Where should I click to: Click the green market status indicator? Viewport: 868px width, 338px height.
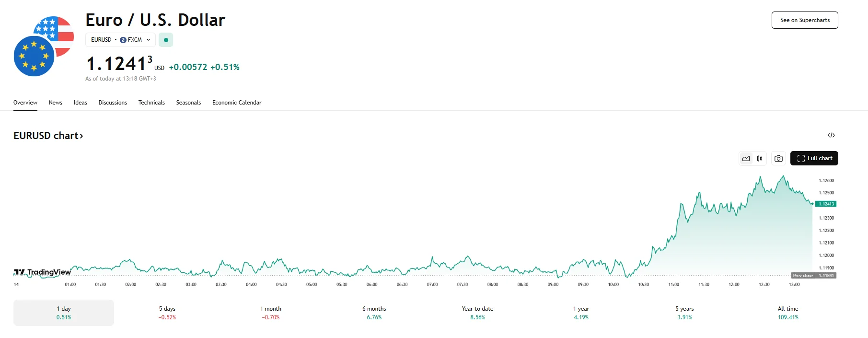coord(166,40)
